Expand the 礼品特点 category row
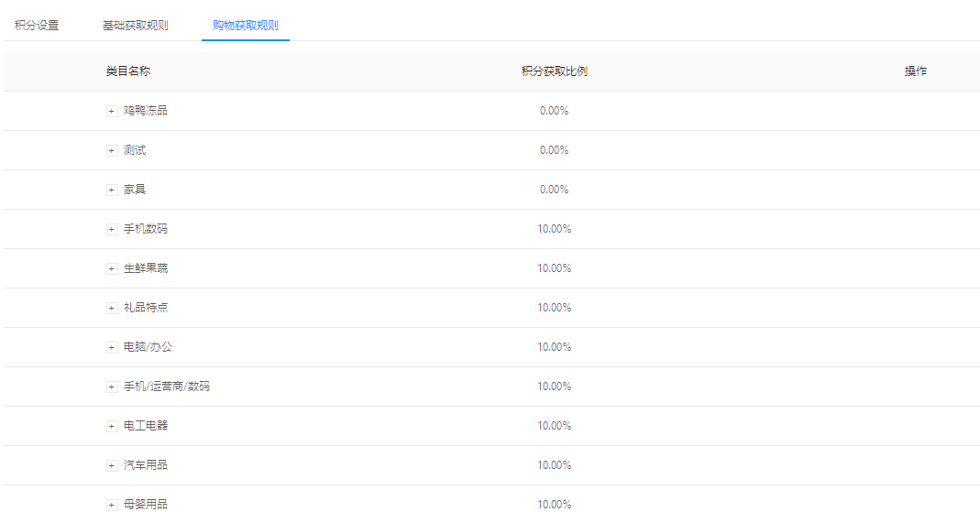 [112, 308]
